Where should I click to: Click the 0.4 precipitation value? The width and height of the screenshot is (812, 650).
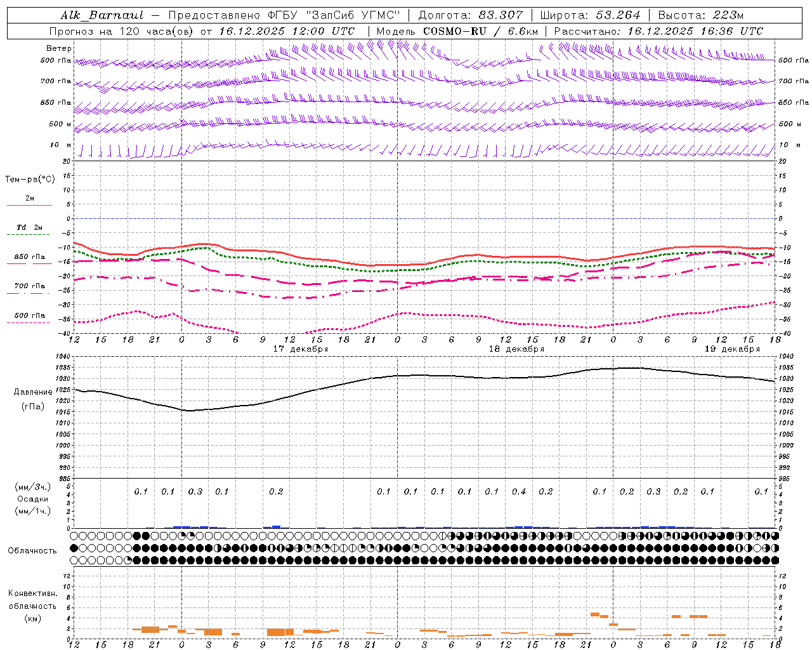coord(519,491)
